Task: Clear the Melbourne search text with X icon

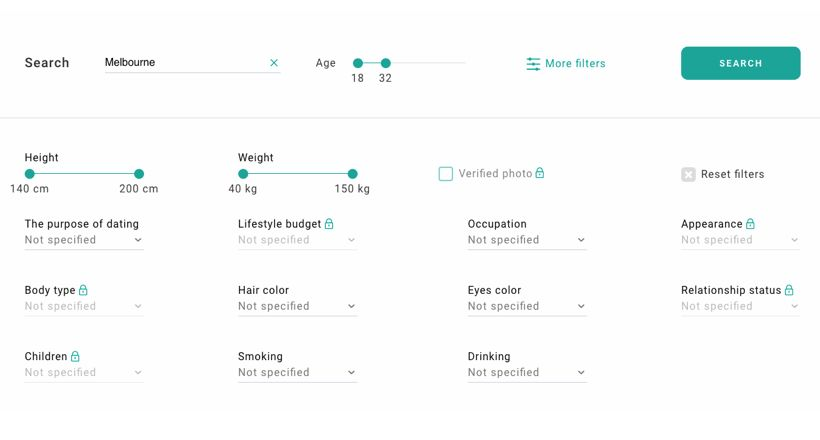Action: [x=274, y=63]
